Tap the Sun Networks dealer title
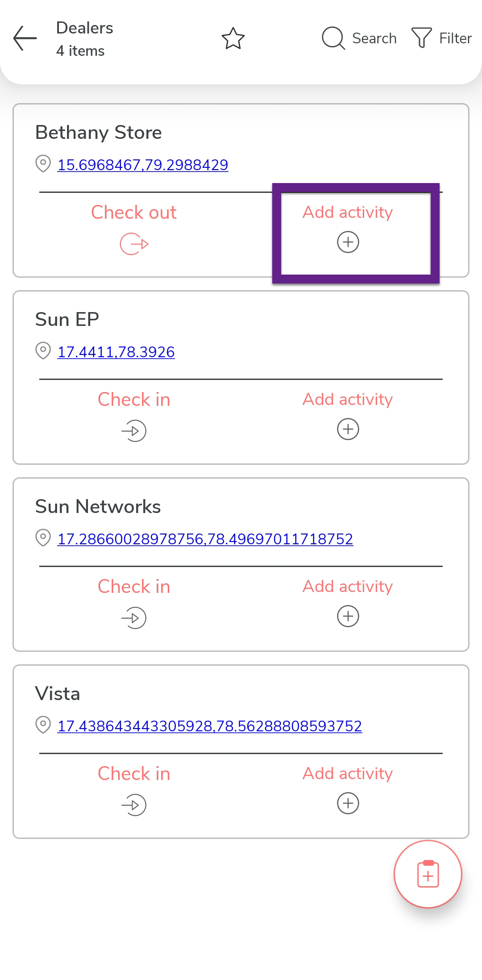Viewport: 482px width, 980px height. (x=98, y=507)
